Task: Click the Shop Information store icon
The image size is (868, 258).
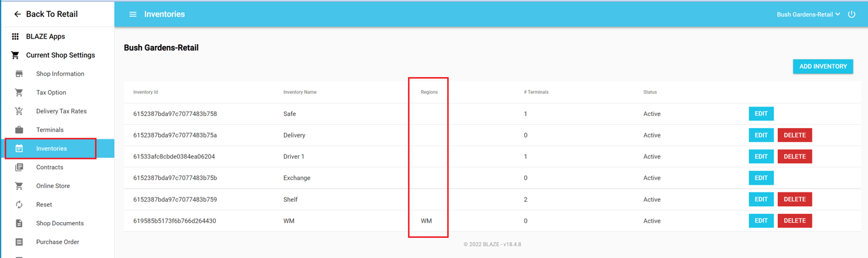Action: (19, 74)
